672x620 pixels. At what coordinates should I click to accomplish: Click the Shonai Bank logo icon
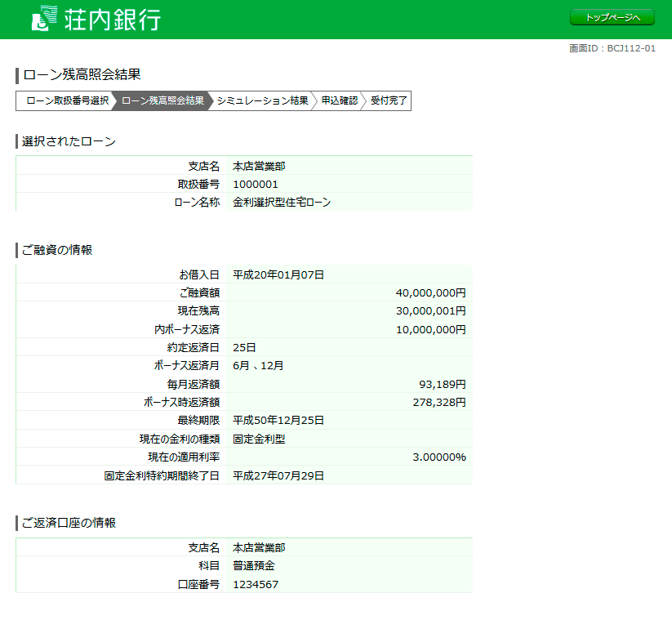tap(44, 18)
